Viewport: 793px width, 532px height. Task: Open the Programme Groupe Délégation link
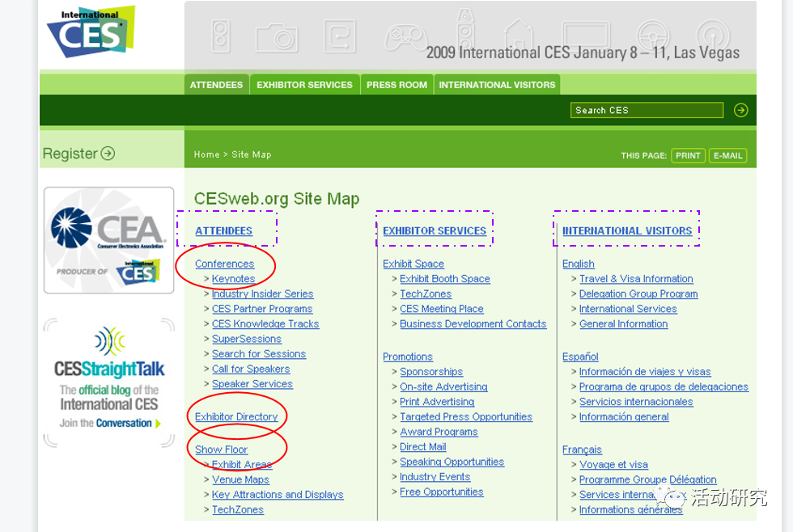coord(648,479)
